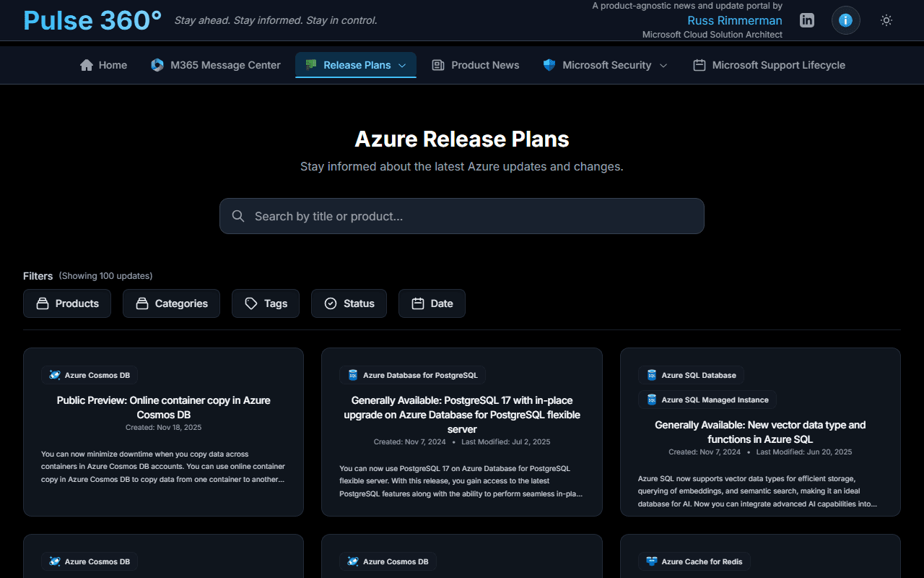Click 'Created: Nov 18, 2025' date text
Image resolution: width=924 pixels, height=578 pixels.
(x=164, y=428)
